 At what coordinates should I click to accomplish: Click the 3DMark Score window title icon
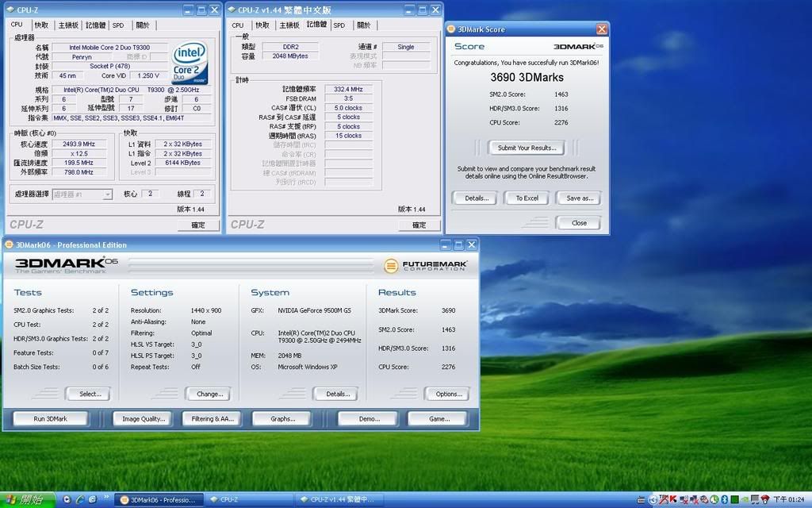451,29
